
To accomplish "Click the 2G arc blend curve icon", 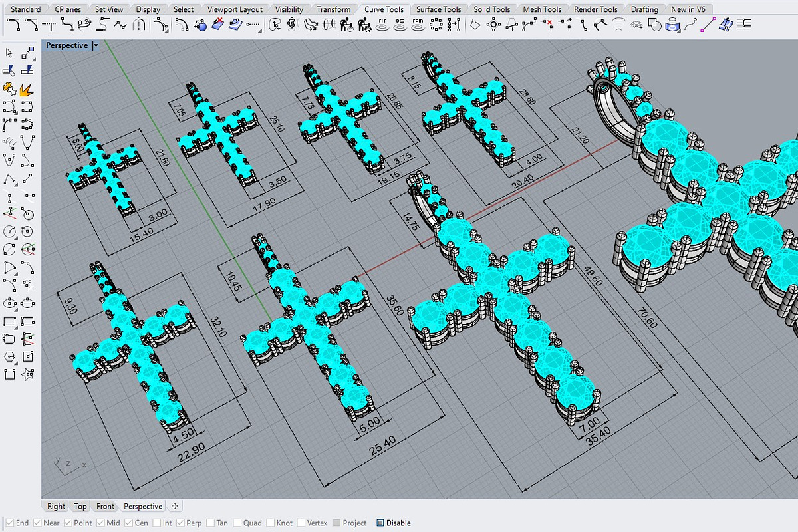I will click(84, 26).
